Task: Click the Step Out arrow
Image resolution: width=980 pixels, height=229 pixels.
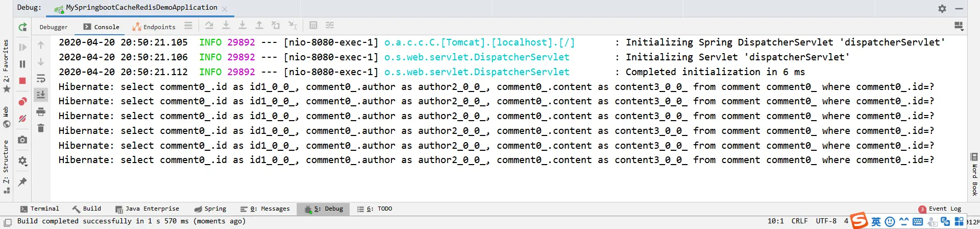Action: point(259,25)
